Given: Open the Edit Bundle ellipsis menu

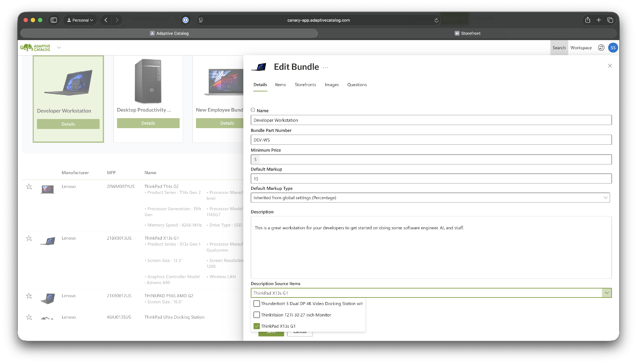Looking at the screenshot, I should click(x=325, y=67).
